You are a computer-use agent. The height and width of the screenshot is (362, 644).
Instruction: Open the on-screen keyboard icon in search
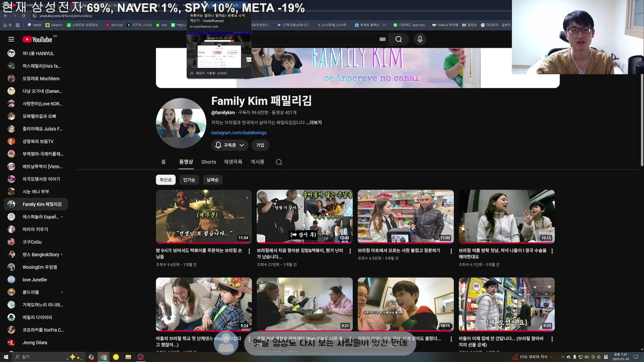click(x=382, y=39)
